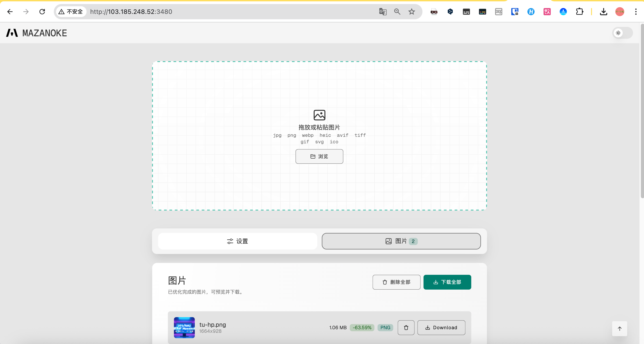Screen dimensions: 644x344
Task: Click the zoom magnifier icon in address bar
Action: [397, 12]
